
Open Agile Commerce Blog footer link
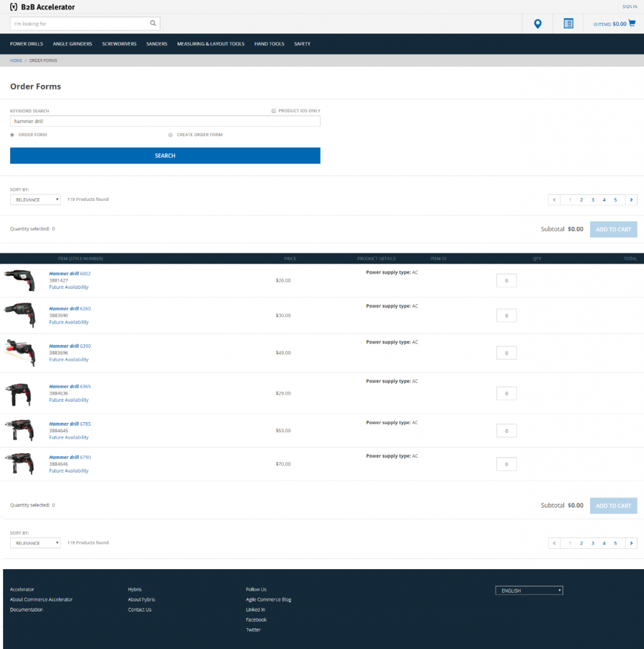(269, 600)
